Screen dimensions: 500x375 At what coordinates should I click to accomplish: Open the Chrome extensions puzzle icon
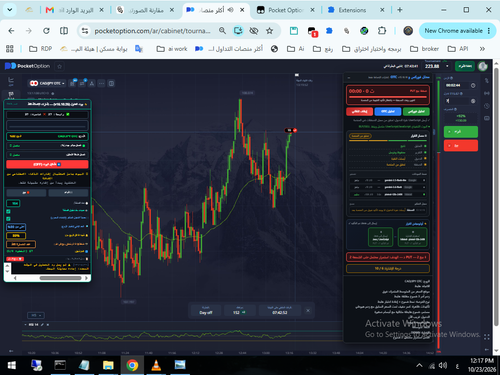click(382, 31)
